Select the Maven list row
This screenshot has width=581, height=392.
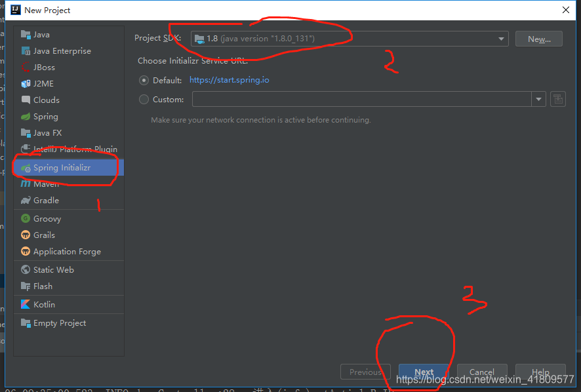click(69, 184)
